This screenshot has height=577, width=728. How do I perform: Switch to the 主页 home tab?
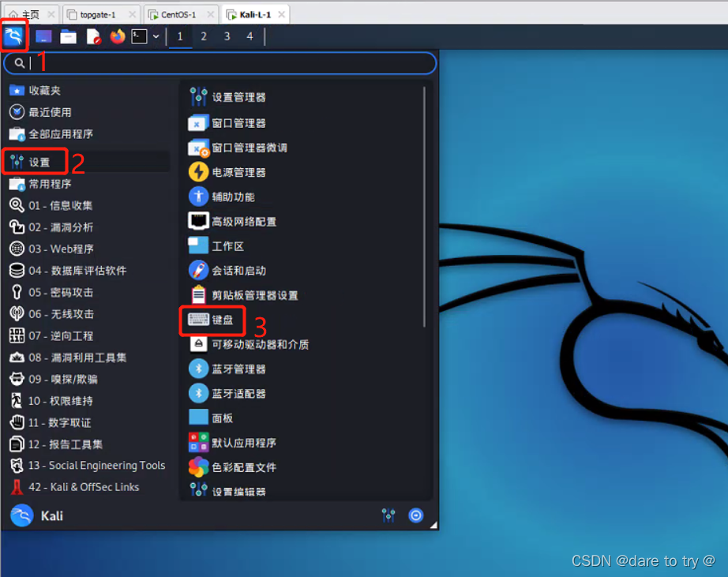31,15
